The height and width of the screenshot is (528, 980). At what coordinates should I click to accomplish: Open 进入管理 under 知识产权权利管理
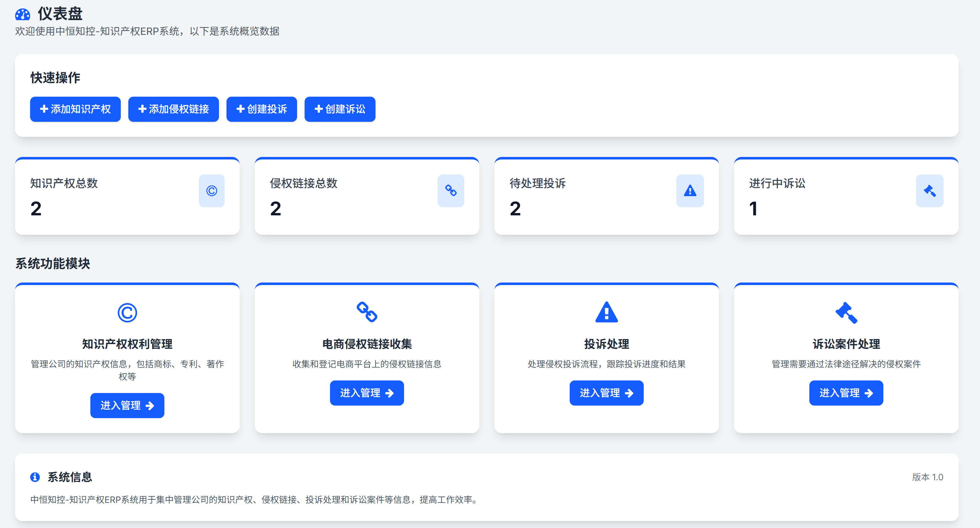pos(127,406)
